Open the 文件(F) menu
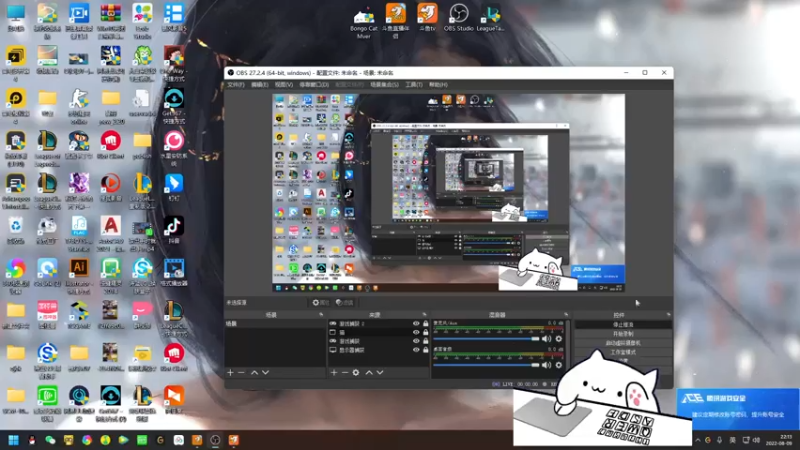This screenshot has height=450, width=800. pyautogui.click(x=236, y=85)
